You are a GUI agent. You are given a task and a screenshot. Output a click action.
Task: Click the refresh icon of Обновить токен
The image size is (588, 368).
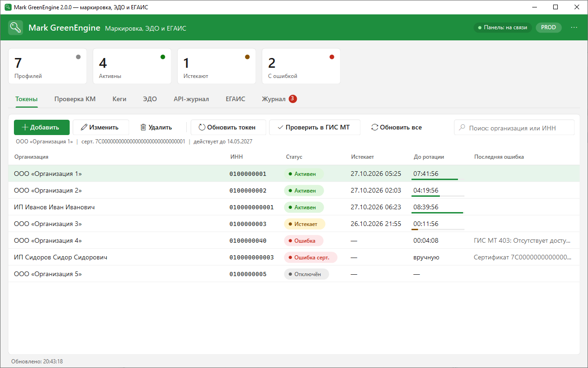pos(202,127)
